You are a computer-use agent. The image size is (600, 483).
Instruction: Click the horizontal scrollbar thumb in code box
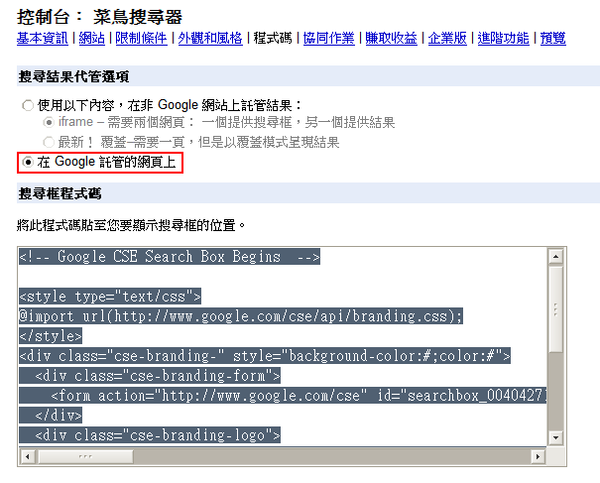[x=85, y=456]
